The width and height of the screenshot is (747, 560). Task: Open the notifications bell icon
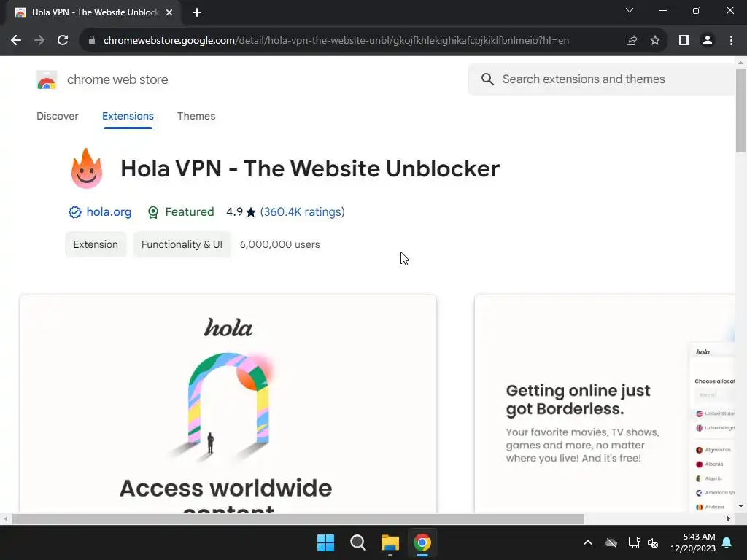click(x=727, y=542)
